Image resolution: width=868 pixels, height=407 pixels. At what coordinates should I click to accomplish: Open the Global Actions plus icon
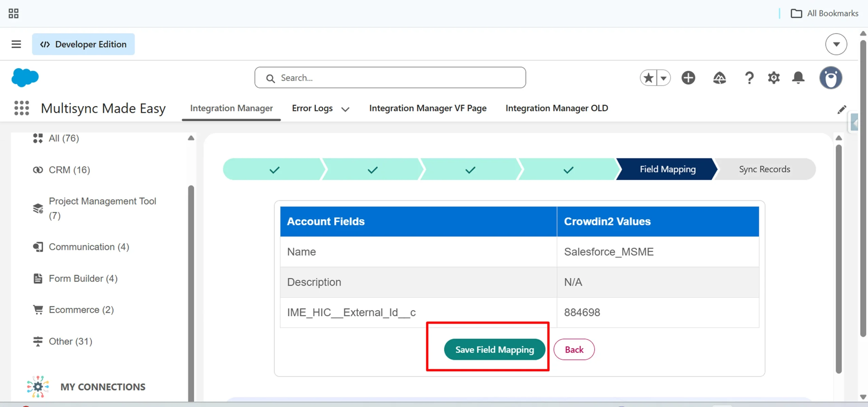pos(688,78)
